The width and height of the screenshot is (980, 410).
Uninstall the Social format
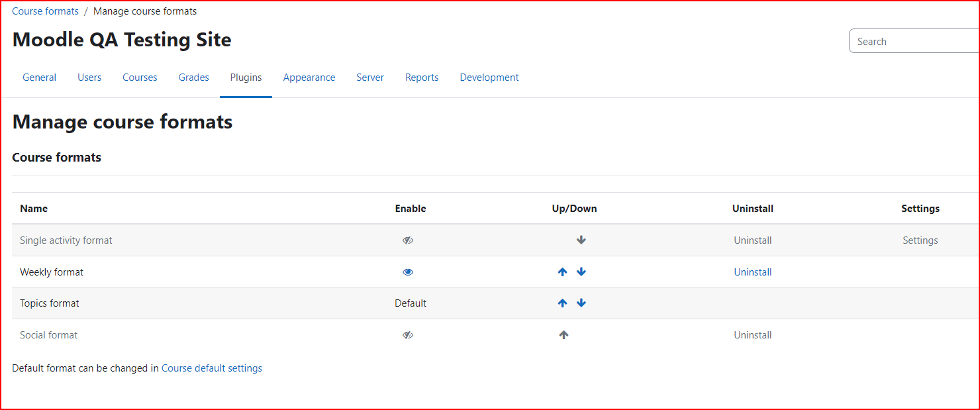click(753, 335)
